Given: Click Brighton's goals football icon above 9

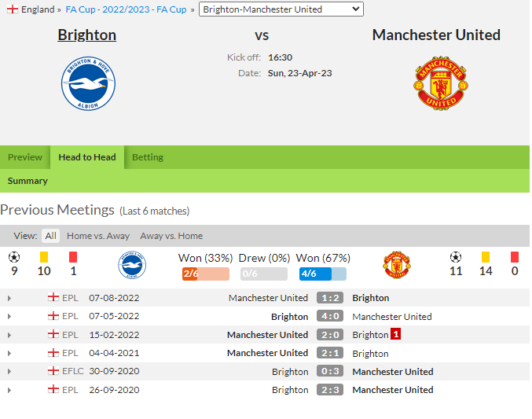Looking at the screenshot, I should click(14, 257).
